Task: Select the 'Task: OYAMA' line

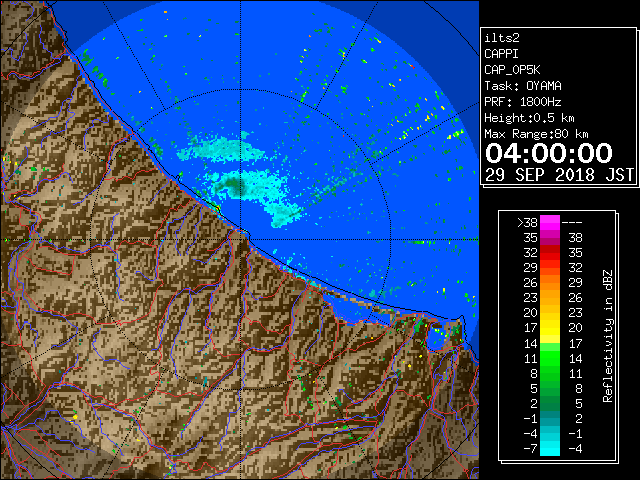Action: point(523,86)
